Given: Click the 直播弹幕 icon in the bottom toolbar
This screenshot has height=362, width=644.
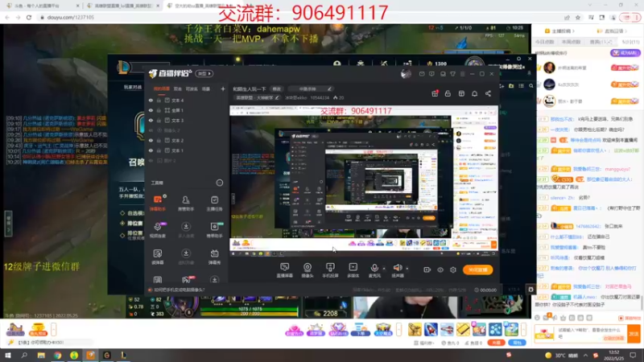Looking at the screenshot, I should tap(284, 270).
